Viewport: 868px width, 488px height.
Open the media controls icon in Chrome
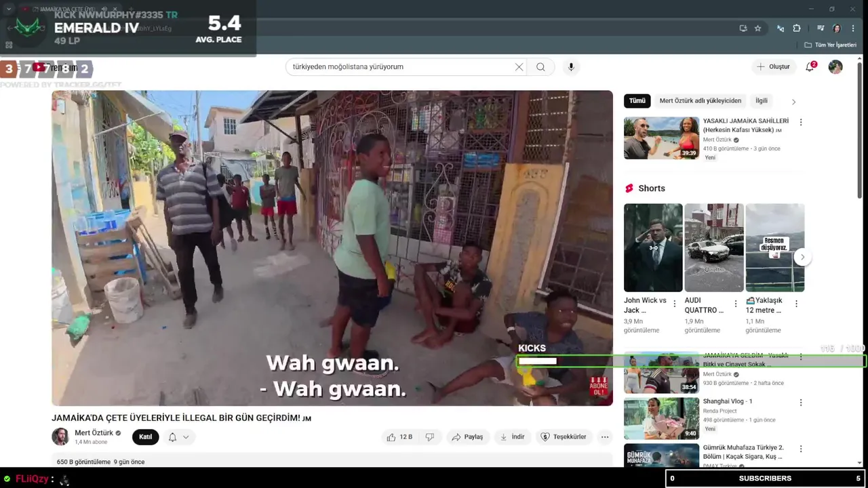[x=821, y=28]
